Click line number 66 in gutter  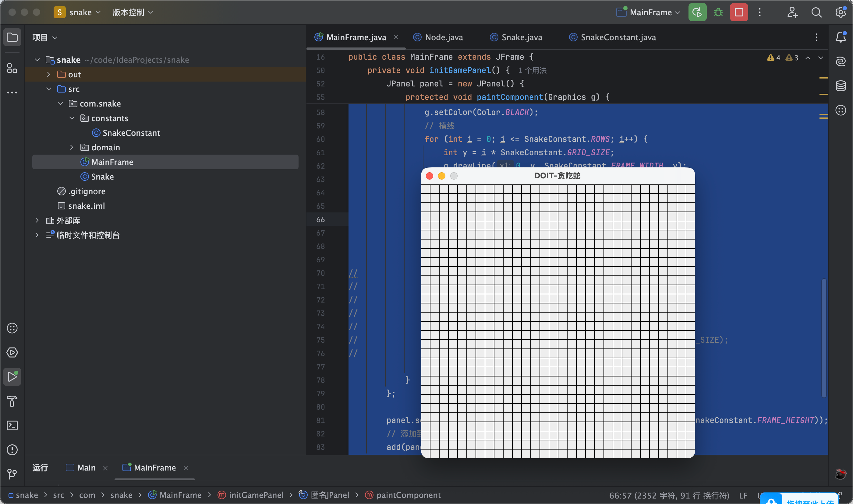pyautogui.click(x=320, y=219)
